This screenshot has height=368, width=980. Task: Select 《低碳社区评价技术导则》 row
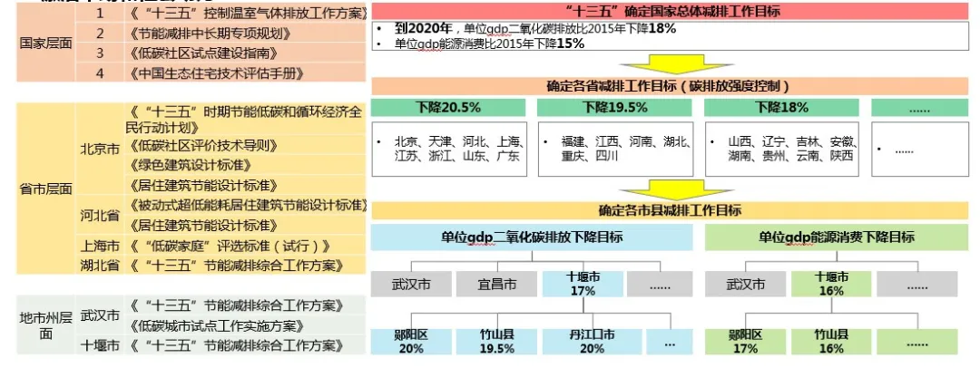246,146
